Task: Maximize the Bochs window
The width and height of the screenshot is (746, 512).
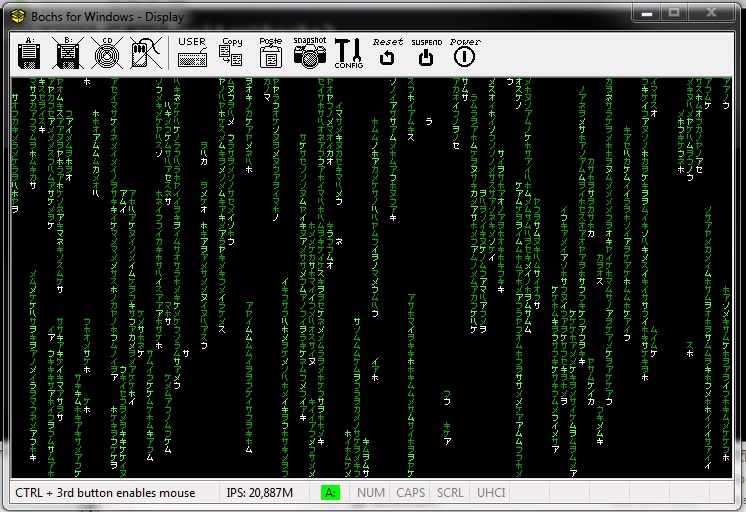Action: tap(674, 13)
